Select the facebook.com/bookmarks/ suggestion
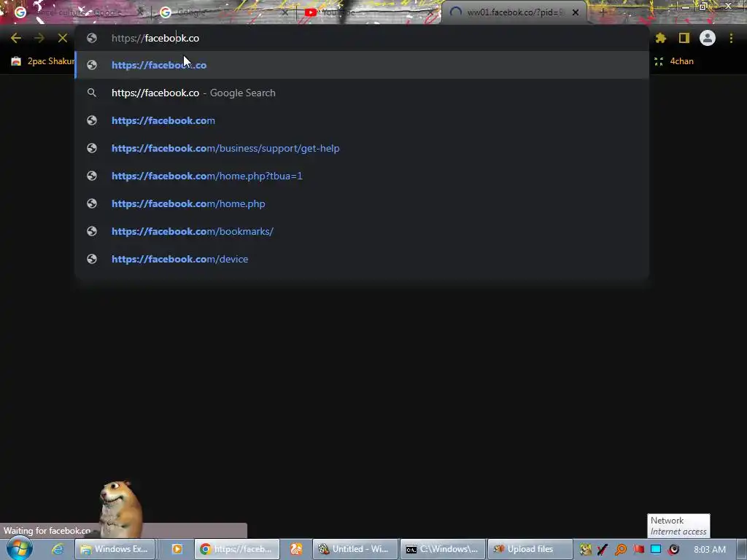The width and height of the screenshot is (747, 560). [x=362, y=231]
